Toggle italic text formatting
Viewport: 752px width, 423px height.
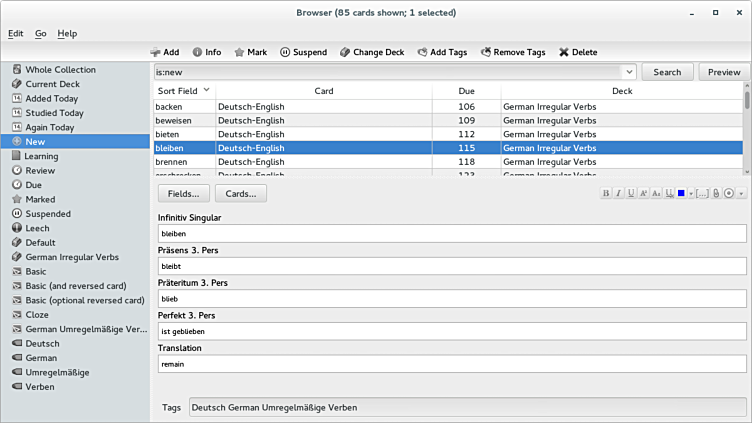pos(618,193)
